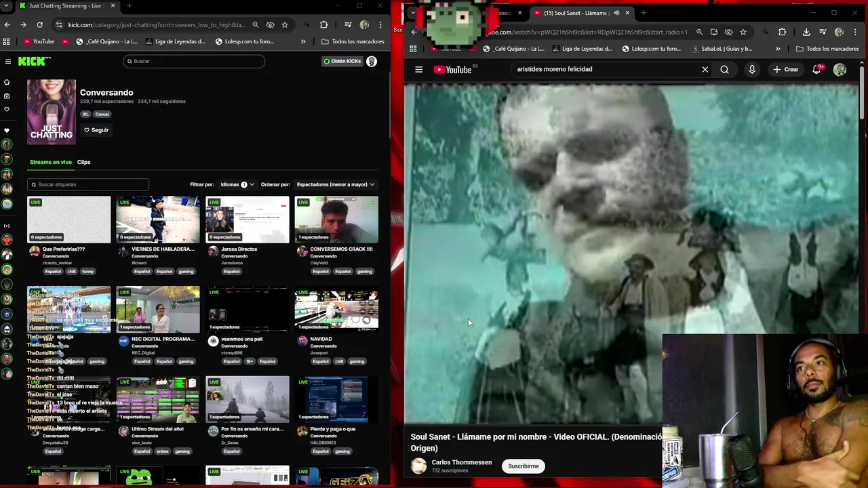Viewport: 868px width, 488px height.
Task: Open the Kick sidebar hamburger menu
Action: tap(8, 61)
